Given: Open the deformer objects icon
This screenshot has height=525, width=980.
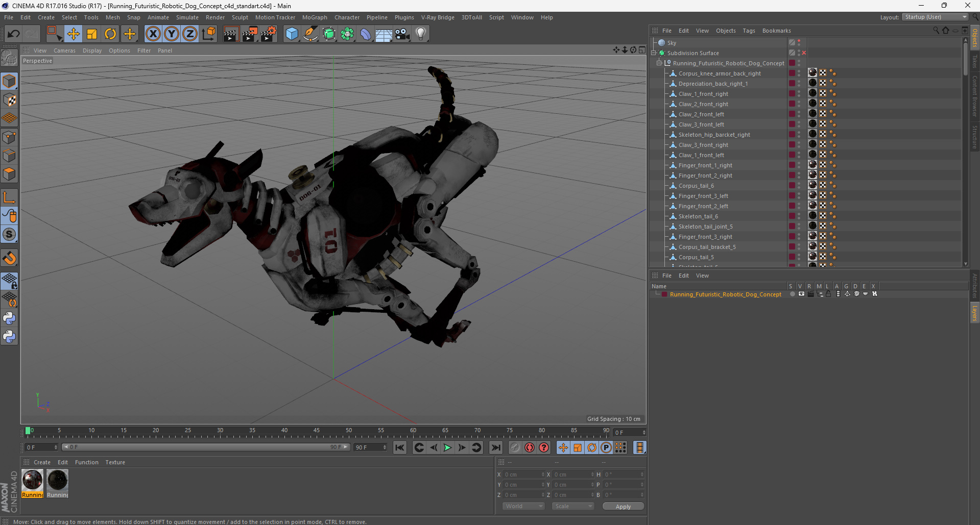Looking at the screenshot, I should 366,34.
